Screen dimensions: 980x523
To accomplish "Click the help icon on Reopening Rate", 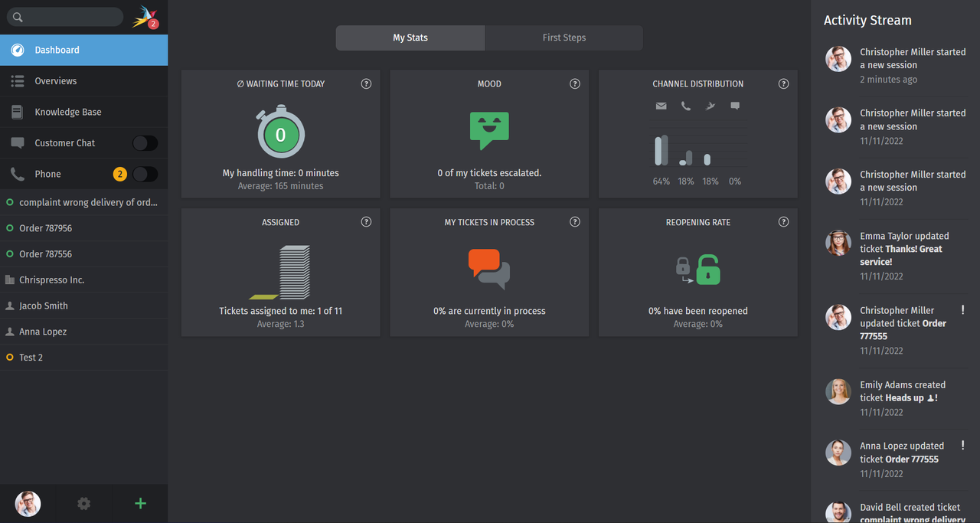I will coord(783,222).
